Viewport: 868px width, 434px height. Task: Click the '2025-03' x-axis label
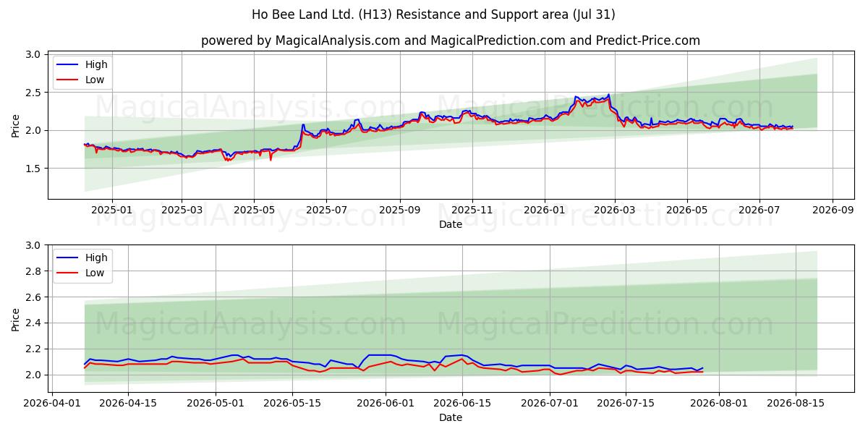(x=182, y=210)
